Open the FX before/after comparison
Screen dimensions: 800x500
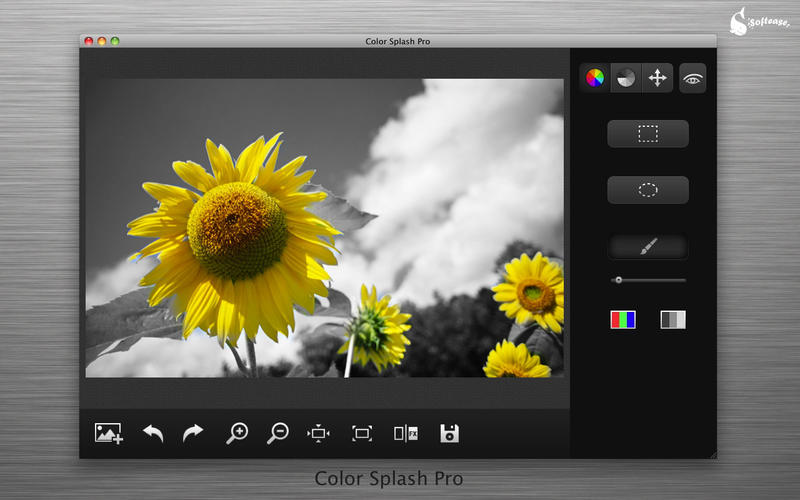click(x=406, y=433)
